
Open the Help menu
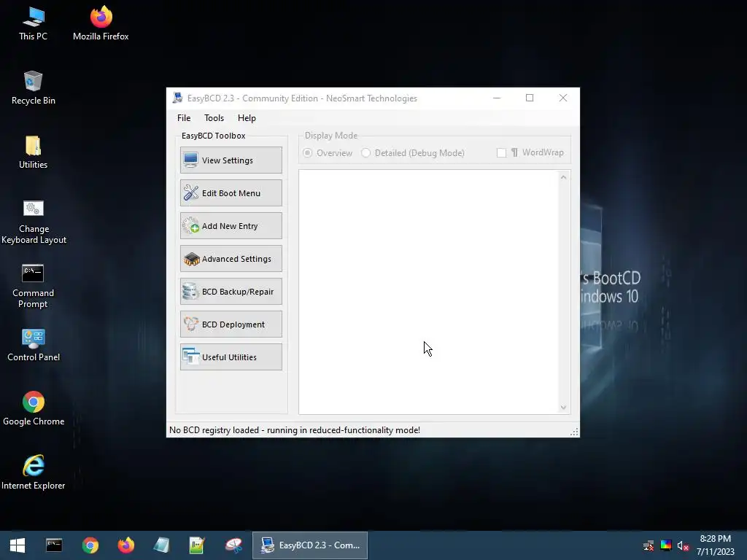click(x=247, y=118)
